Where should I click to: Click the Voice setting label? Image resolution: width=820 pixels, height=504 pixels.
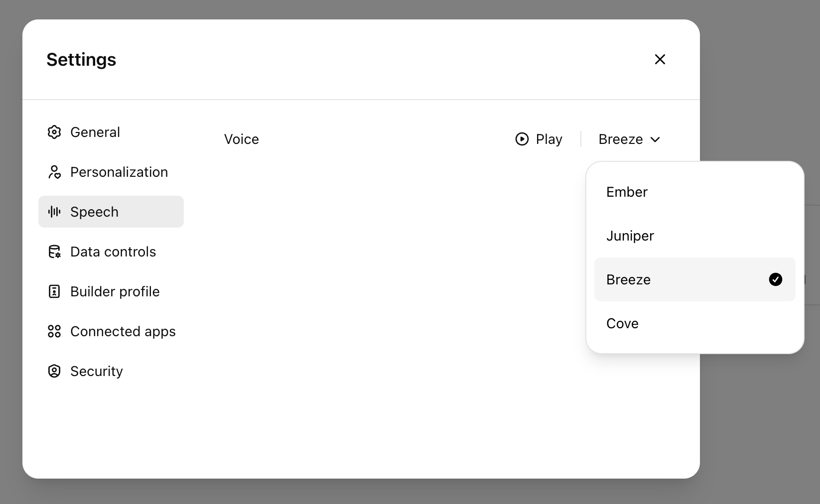[x=241, y=139]
